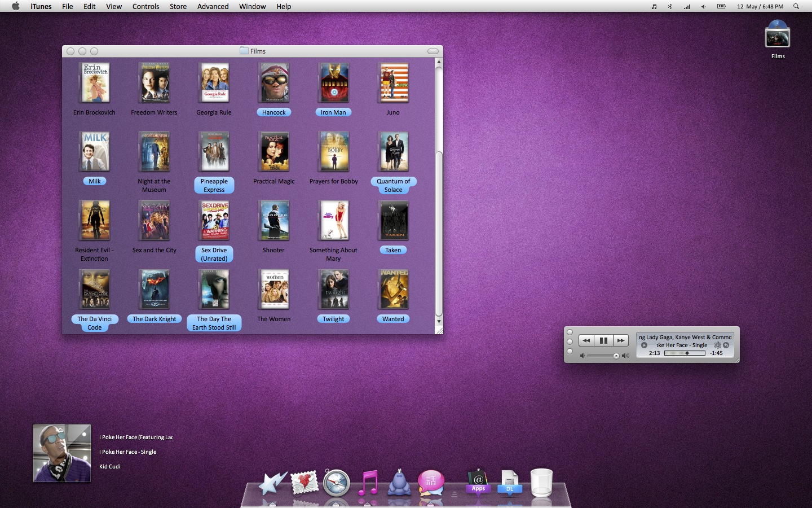Select Night at the Museum icon

point(155,152)
